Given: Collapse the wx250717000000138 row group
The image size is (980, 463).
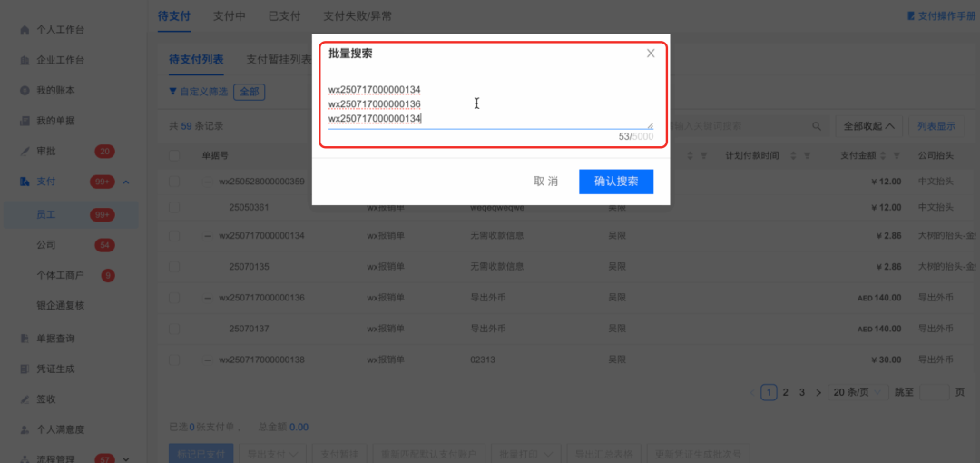Looking at the screenshot, I should (x=207, y=360).
